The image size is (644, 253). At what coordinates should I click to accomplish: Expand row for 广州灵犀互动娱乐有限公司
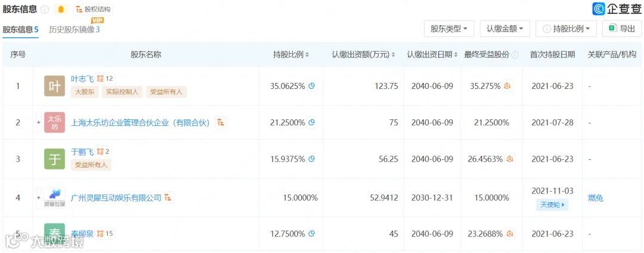(x=39, y=198)
